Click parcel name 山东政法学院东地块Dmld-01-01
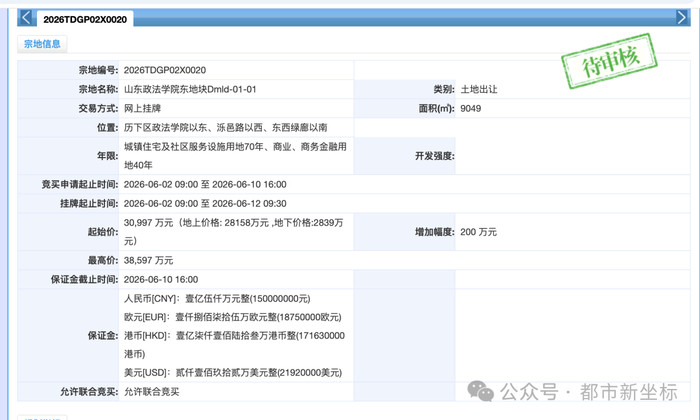This screenshot has width=700, height=420. pyautogui.click(x=190, y=89)
